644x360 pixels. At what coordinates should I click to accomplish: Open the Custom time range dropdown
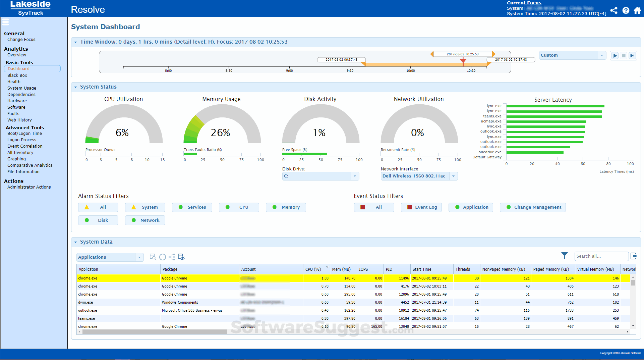click(602, 55)
